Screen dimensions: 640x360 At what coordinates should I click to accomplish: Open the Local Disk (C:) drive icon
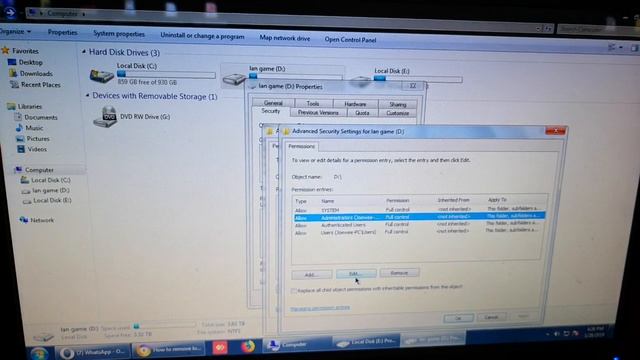pyautogui.click(x=101, y=76)
